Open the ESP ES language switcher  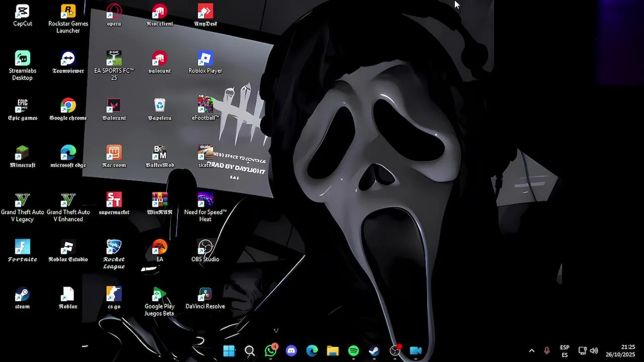pos(565,351)
